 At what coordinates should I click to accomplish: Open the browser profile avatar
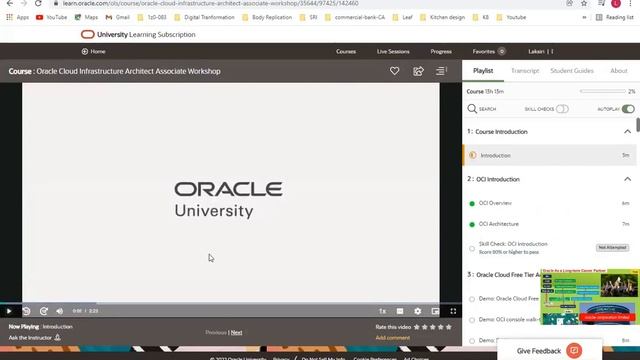coord(616,3)
